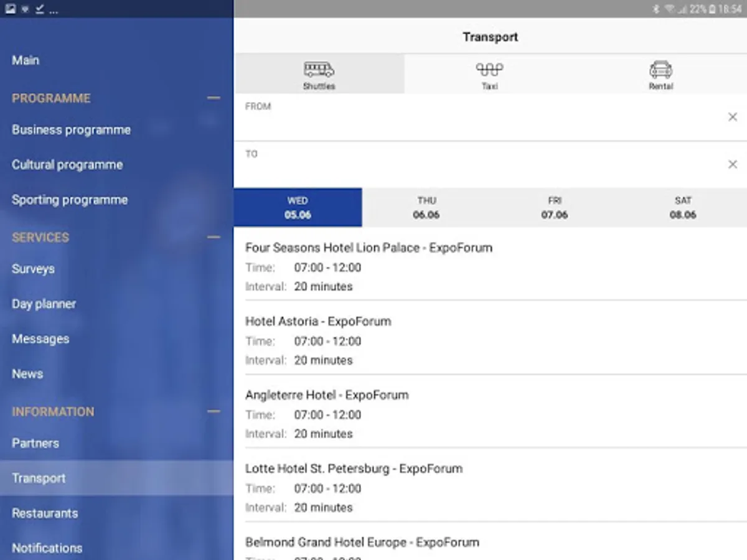Select the WED 05.06 date tab
The width and height of the screenshot is (747, 560).
click(x=298, y=208)
